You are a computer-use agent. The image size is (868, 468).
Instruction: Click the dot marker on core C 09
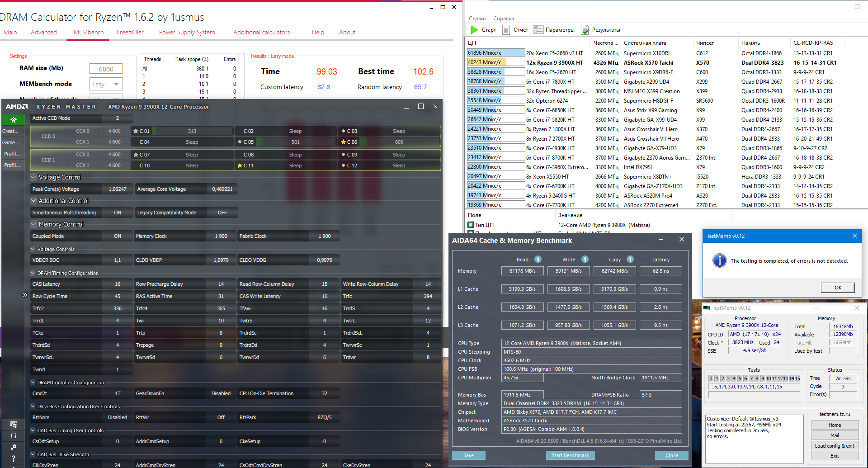coord(343,155)
